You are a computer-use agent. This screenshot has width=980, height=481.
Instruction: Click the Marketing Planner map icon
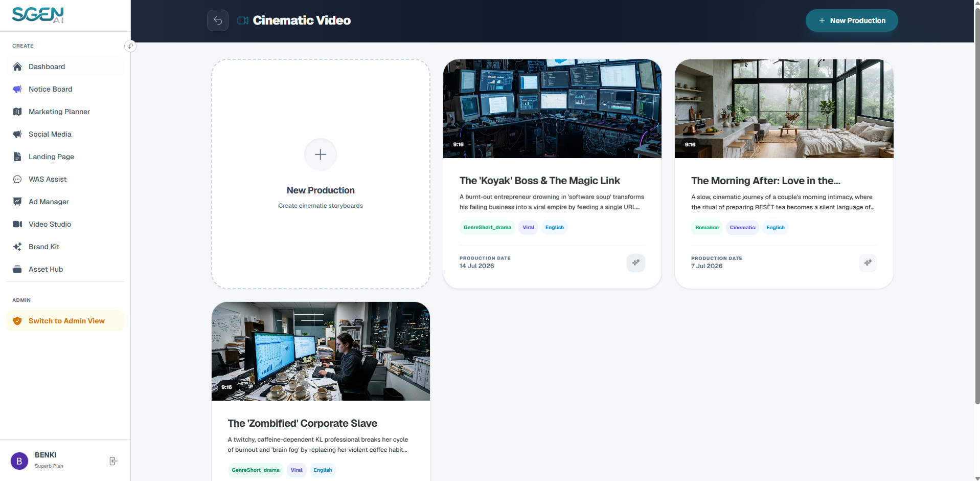[17, 112]
